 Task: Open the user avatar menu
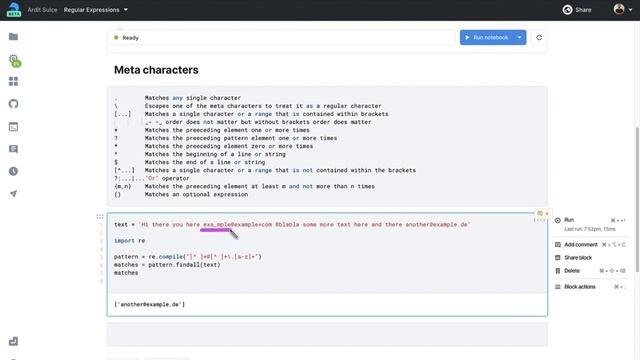pos(623,9)
